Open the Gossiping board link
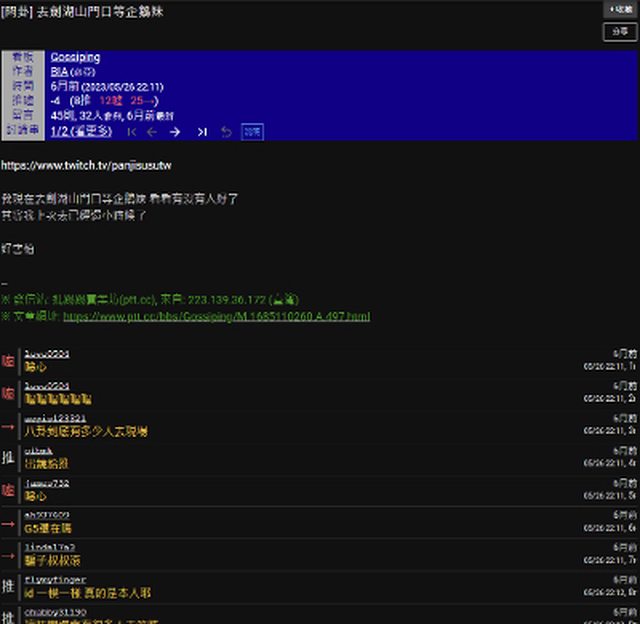 (x=75, y=57)
